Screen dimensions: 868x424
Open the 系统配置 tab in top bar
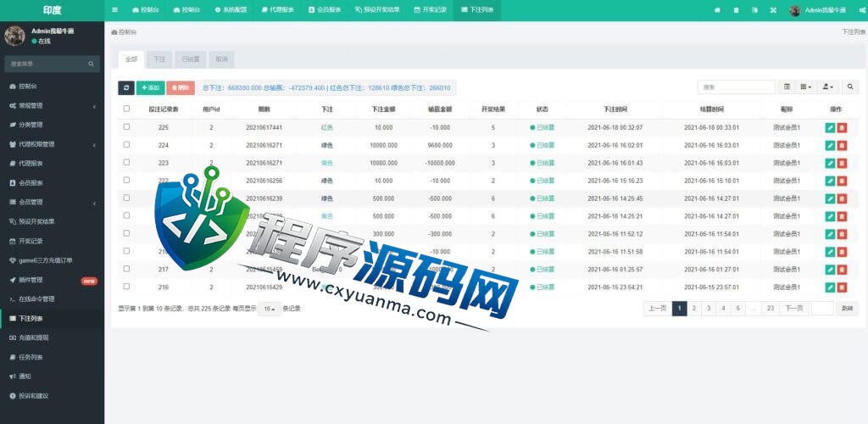tap(231, 10)
